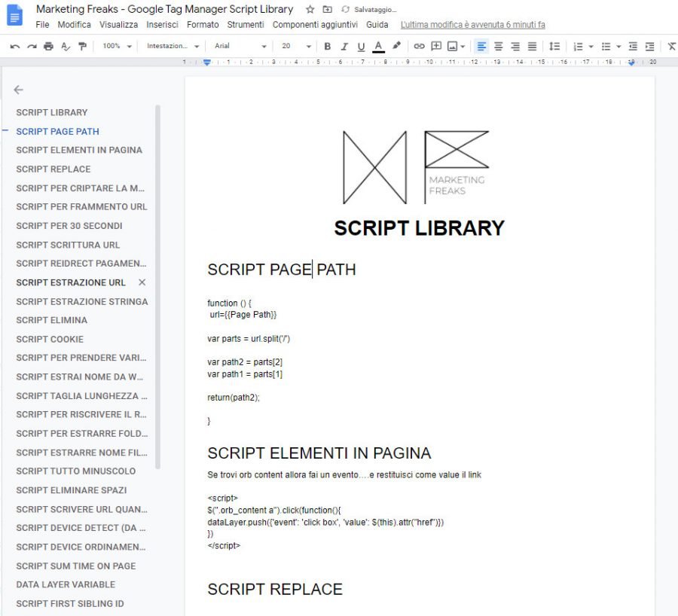
Task: Open the Inserisci menu
Action: 162,25
